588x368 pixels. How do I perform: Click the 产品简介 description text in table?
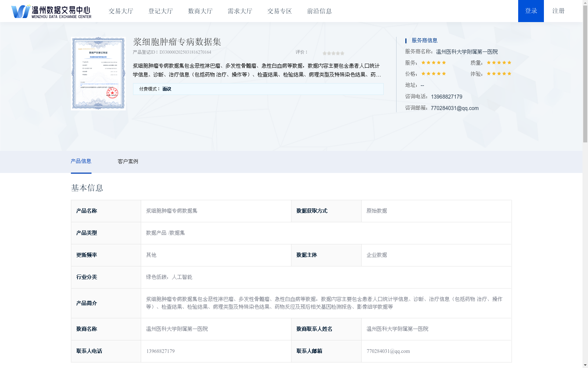[x=324, y=303]
